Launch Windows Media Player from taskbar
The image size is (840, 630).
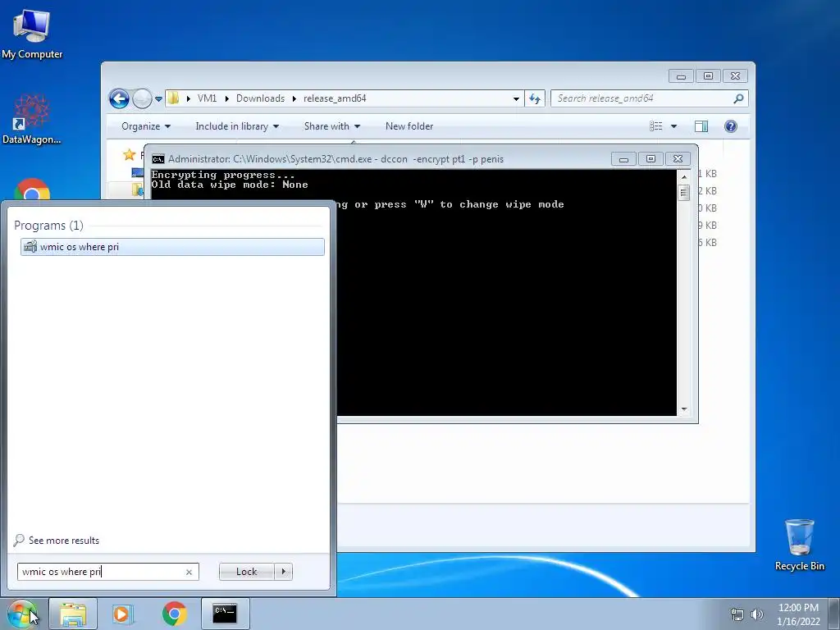pos(123,614)
